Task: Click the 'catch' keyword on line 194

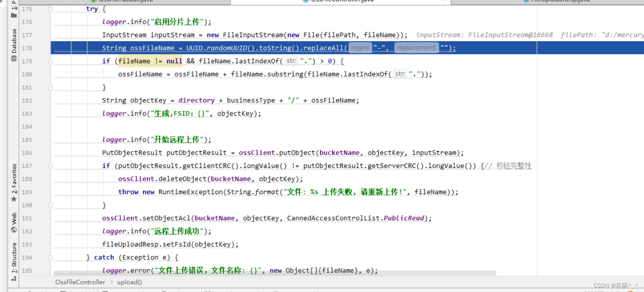Action: pos(104,257)
